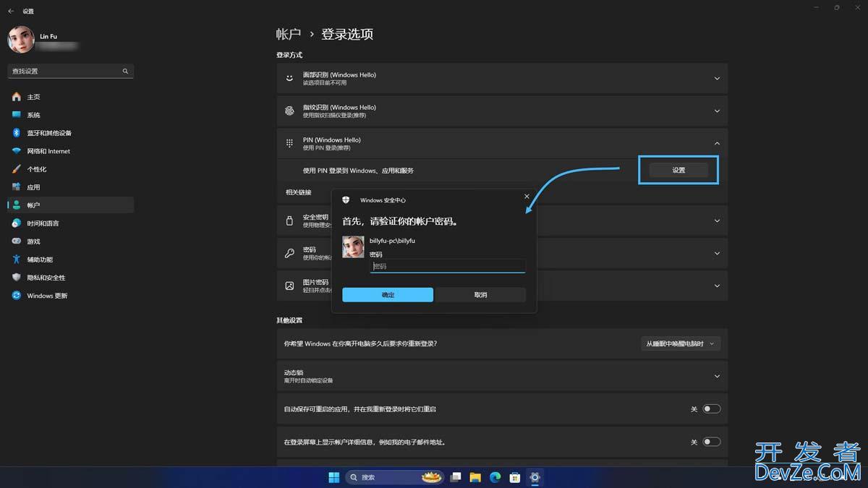Click the password key icon

(x=289, y=253)
